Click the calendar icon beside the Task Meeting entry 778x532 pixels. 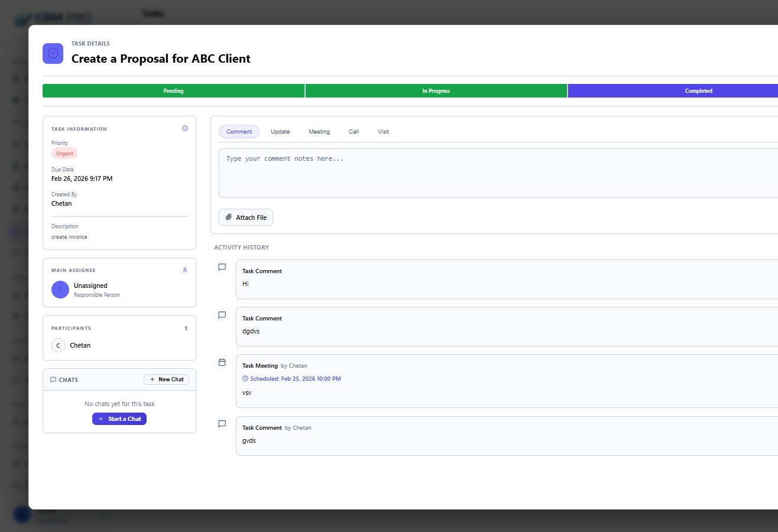tap(222, 362)
